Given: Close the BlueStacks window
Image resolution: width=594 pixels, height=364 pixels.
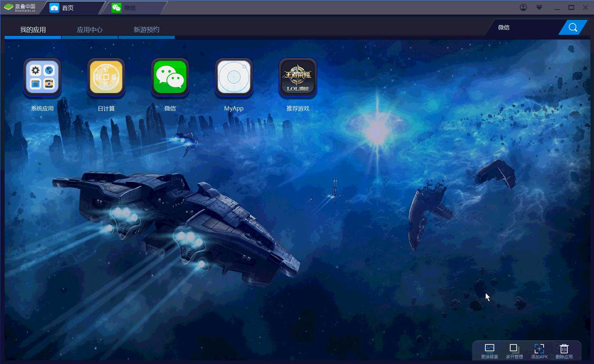Looking at the screenshot, I should 585,7.
